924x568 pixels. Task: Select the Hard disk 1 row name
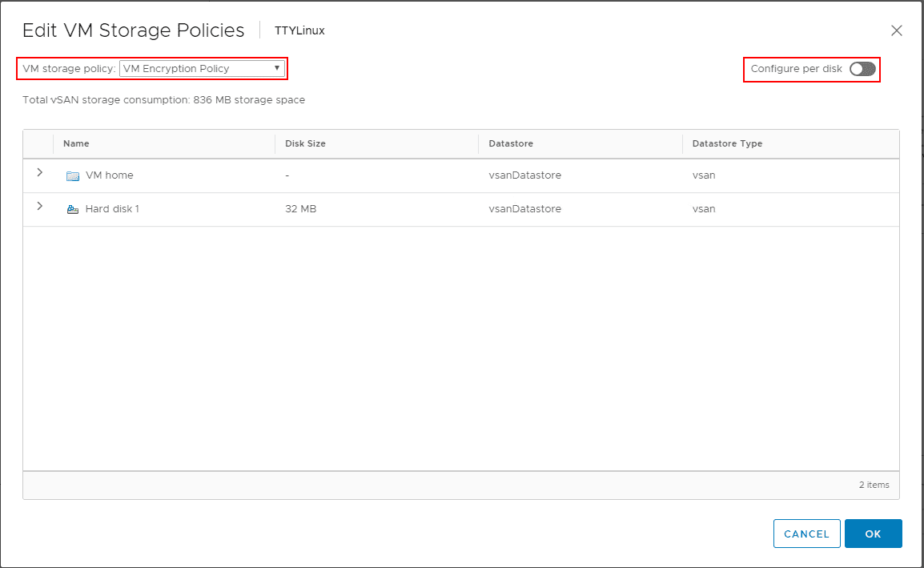click(112, 209)
